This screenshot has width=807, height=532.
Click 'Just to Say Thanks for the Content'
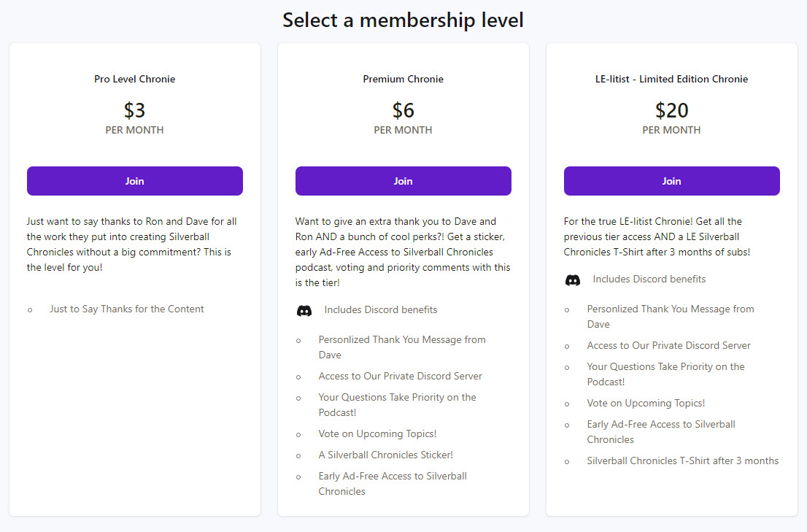[x=127, y=309]
